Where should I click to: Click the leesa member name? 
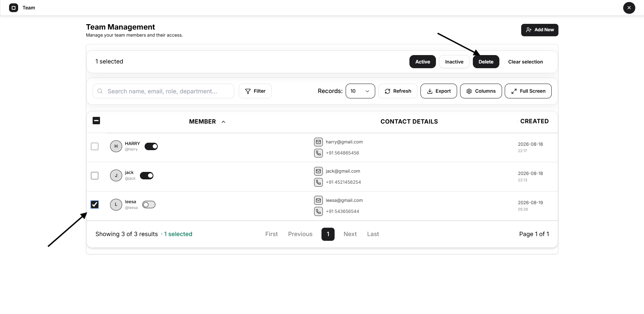tap(131, 202)
